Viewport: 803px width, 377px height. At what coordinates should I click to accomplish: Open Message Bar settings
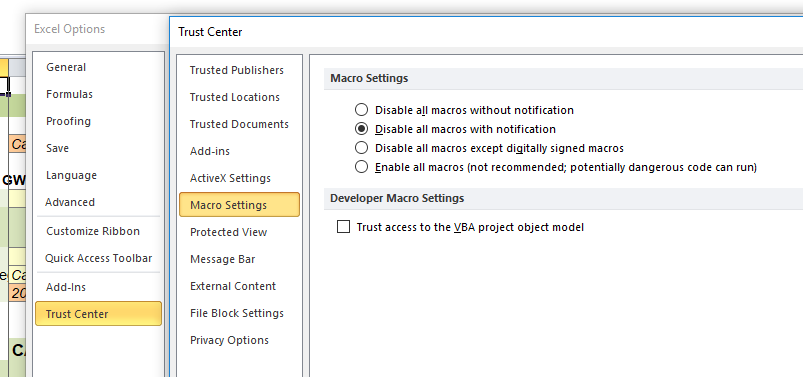pos(223,259)
